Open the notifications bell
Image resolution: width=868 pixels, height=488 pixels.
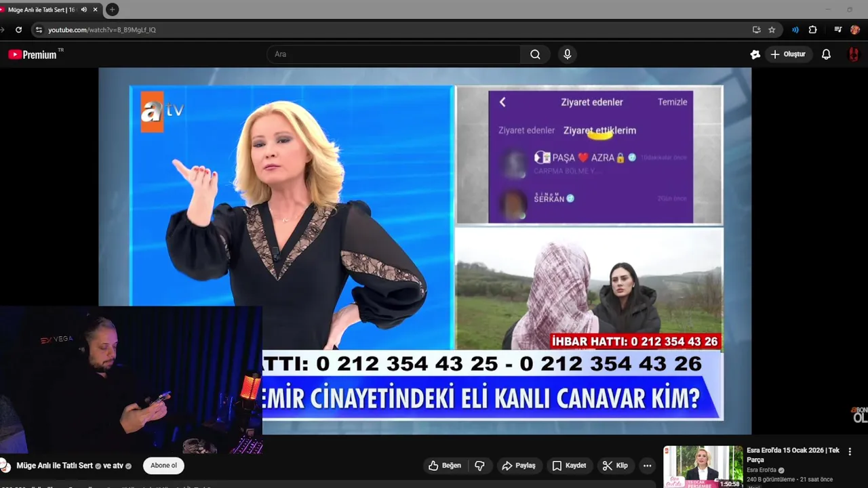coord(826,54)
